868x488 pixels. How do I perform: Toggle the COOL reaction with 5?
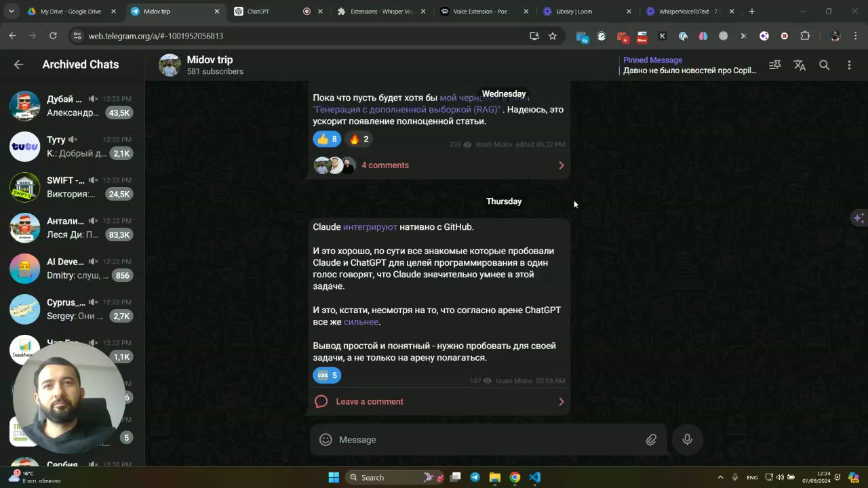click(x=327, y=375)
